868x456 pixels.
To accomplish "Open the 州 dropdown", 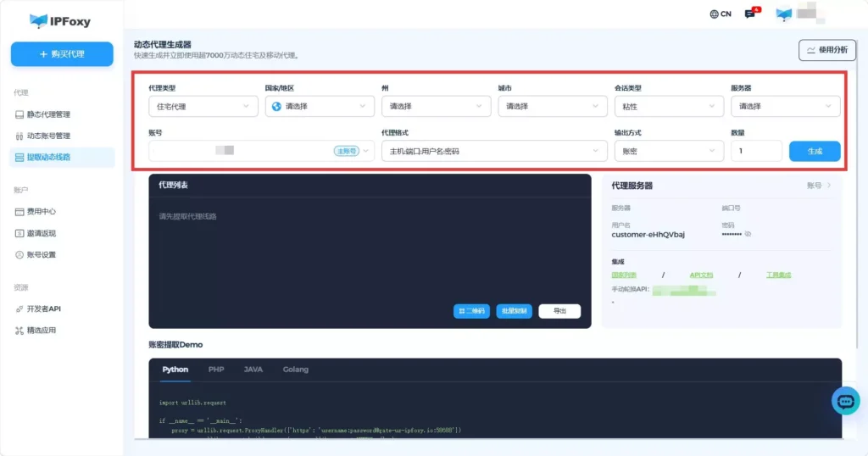I will [x=437, y=106].
